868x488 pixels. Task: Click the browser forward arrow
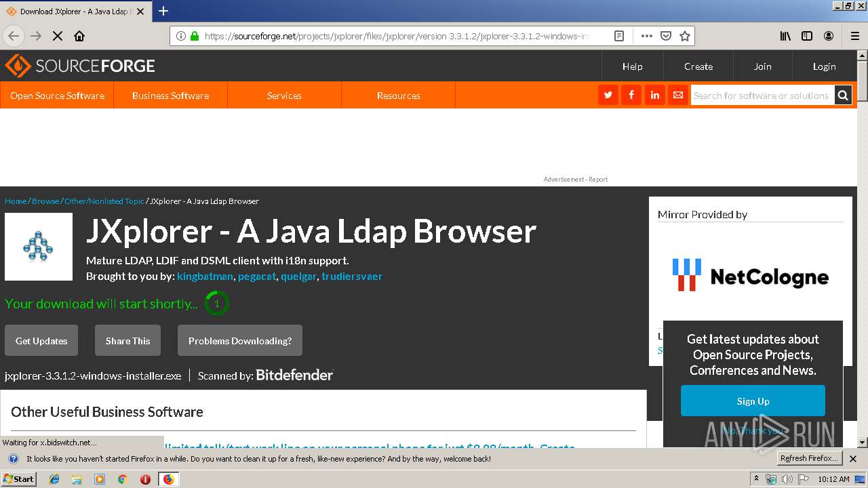coord(36,36)
